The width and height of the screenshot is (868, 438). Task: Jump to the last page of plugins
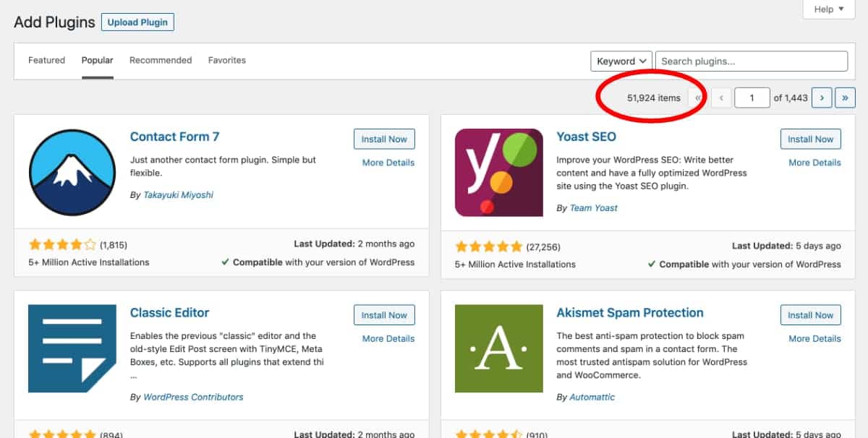tap(845, 98)
